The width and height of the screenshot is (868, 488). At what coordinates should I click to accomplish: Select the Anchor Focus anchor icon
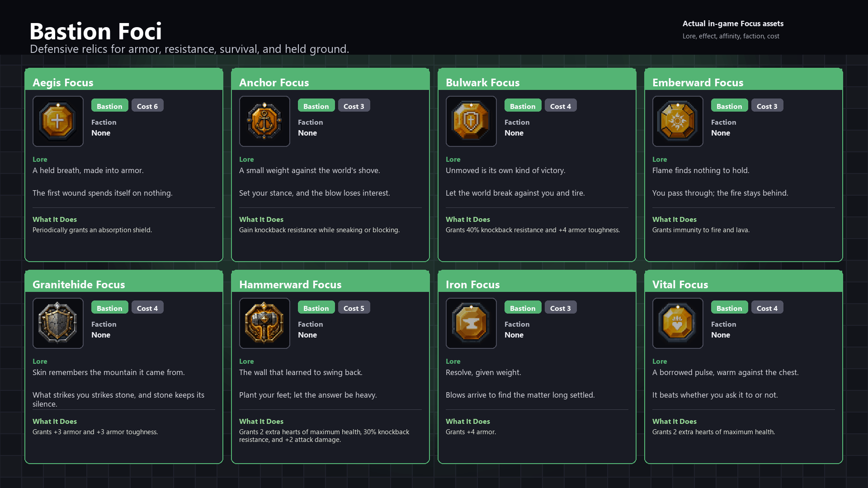pos(264,121)
